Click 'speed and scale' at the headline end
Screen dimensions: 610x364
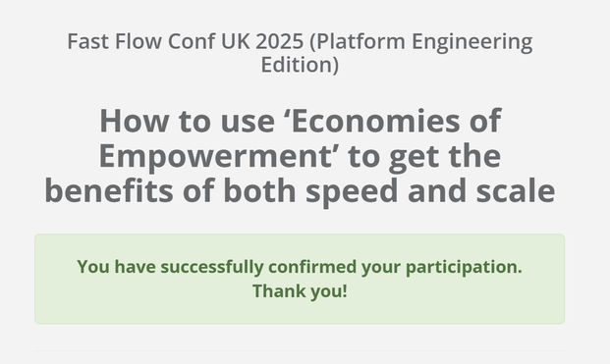point(430,191)
